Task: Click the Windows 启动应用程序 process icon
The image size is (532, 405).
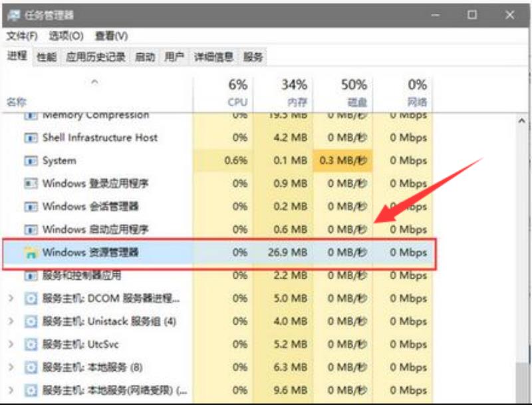Action: (31, 229)
